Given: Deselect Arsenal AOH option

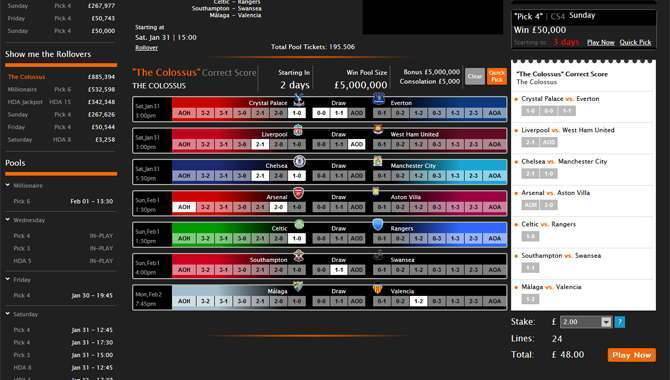Looking at the screenshot, I should tap(184, 207).
